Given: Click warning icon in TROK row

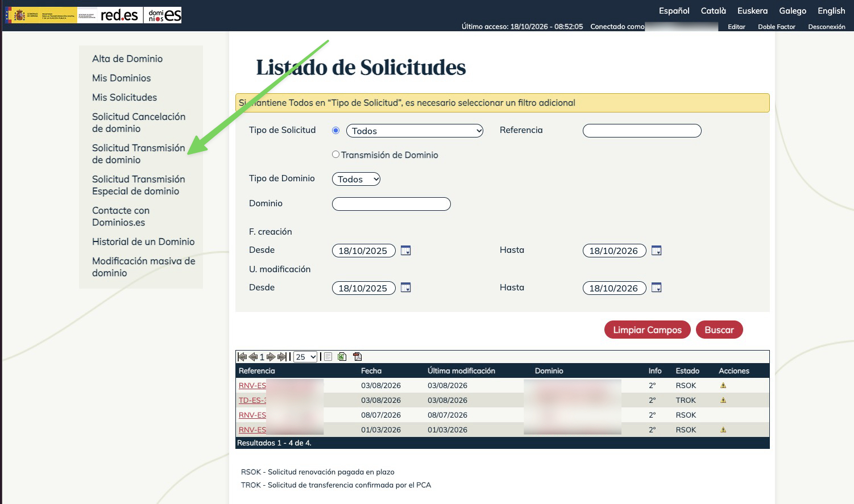Looking at the screenshot, I should 723,400.
